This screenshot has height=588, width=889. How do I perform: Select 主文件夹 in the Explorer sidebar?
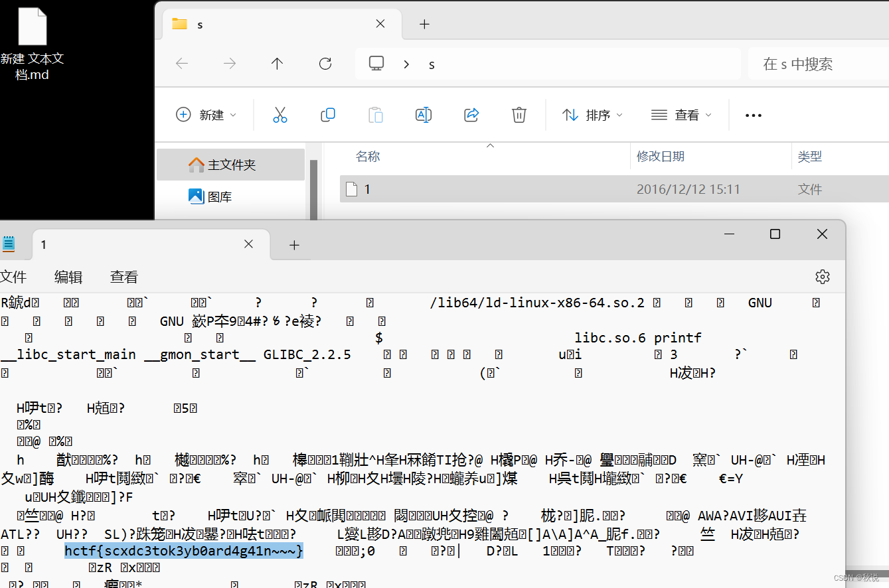(230, 165)
